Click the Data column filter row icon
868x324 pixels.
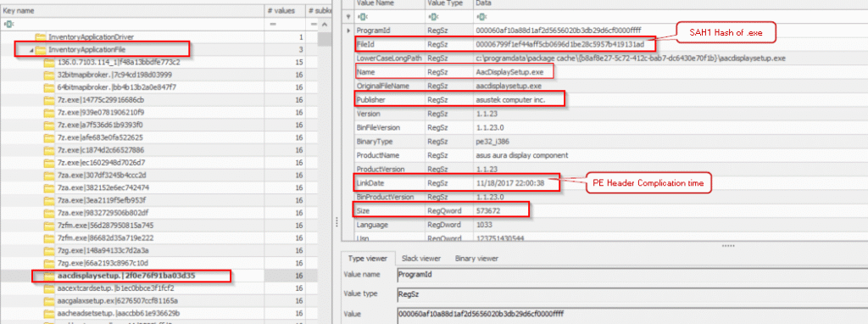click(x=481, y=17)
